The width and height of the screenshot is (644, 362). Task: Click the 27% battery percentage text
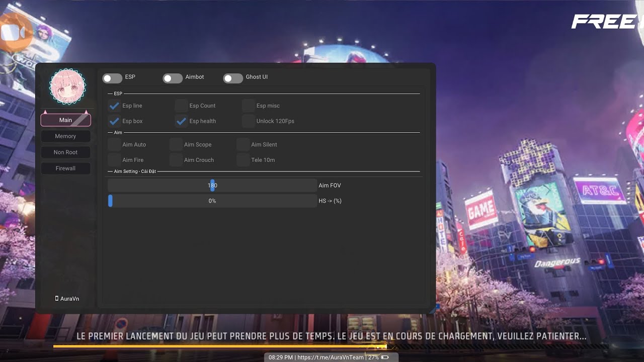click(373, 357)
